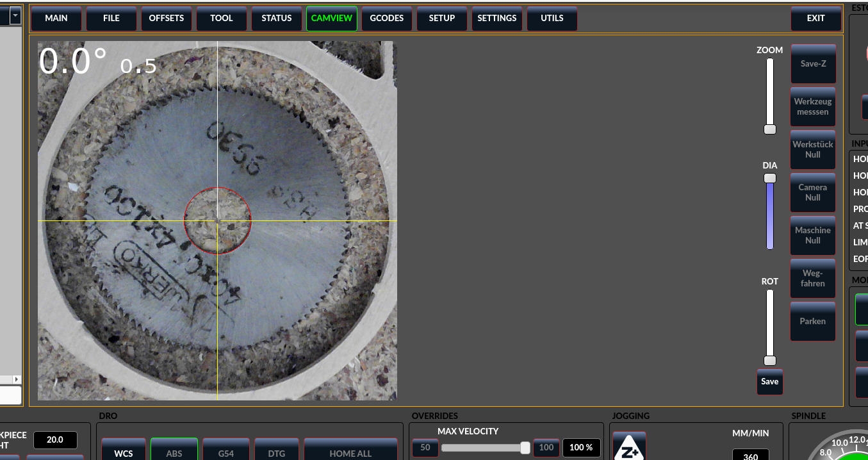Open the GCODES tab
Screen dimensions: 868x460
pos(387,19)
